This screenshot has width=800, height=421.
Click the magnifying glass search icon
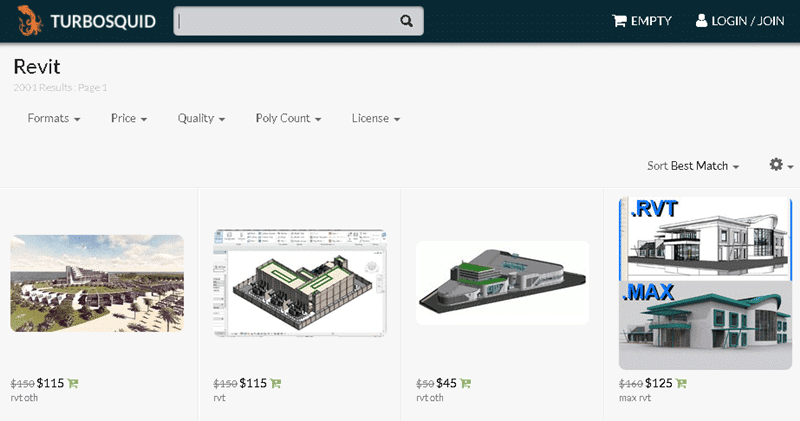(406, 21)
